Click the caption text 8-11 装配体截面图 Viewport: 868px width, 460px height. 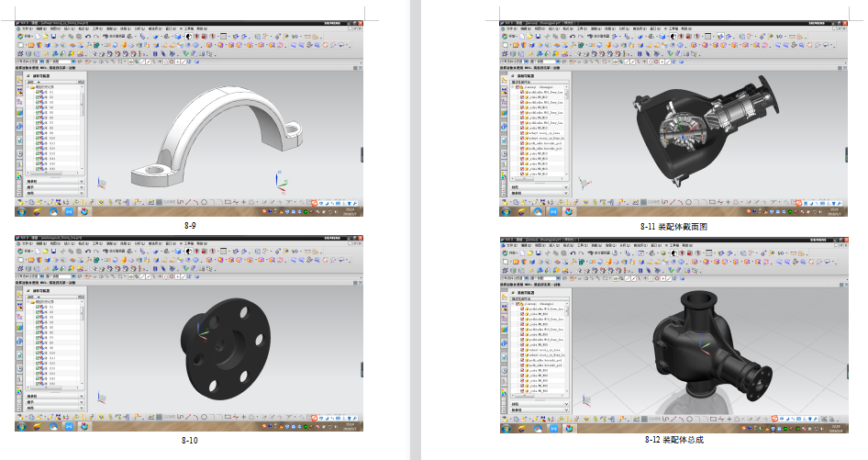673,226
